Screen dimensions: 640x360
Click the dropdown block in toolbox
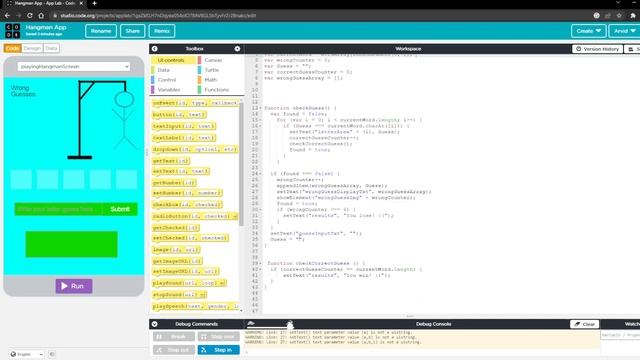click(x=195, y=149)
